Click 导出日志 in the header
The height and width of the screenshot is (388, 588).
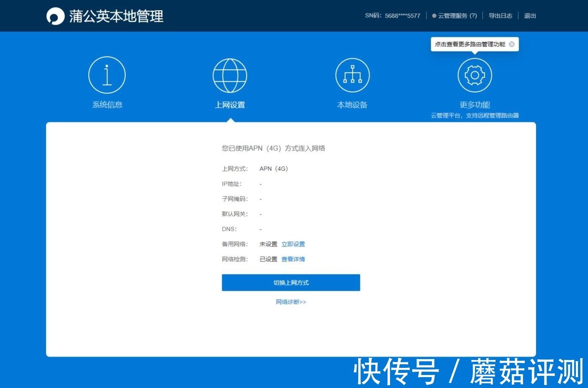click(x=501, y=16)
